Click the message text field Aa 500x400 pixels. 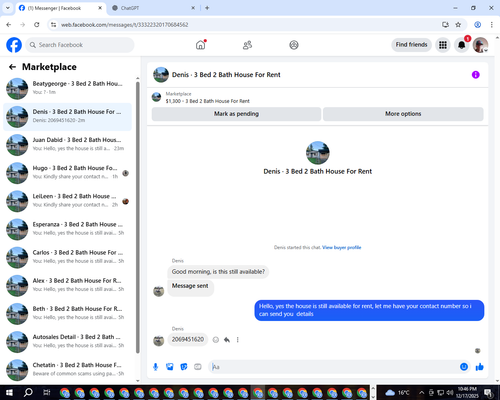click(x=333, y=367)
